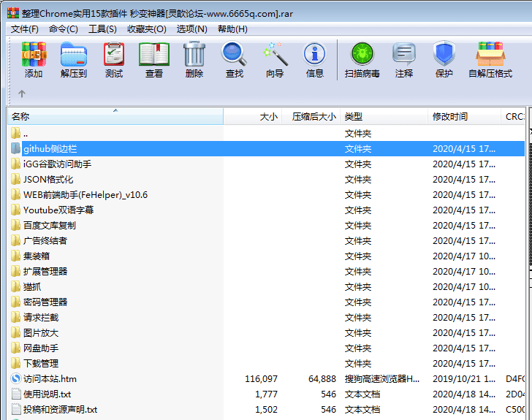Select the 广告终结者 folder

[x=45, y=240]
